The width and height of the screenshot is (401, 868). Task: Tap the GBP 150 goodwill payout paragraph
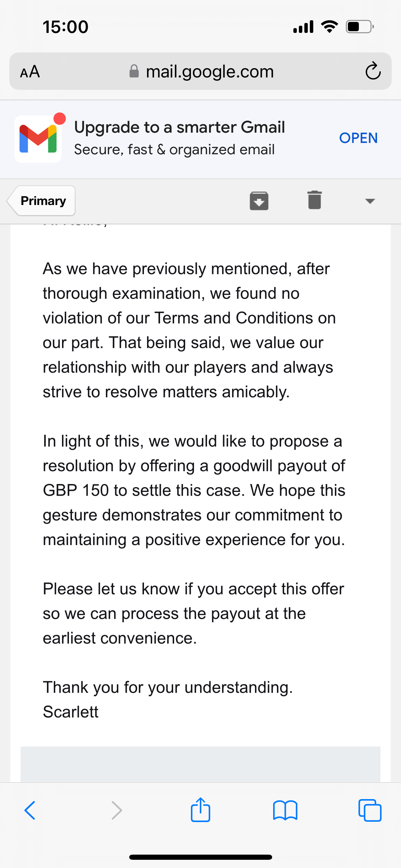pos(194,490)
